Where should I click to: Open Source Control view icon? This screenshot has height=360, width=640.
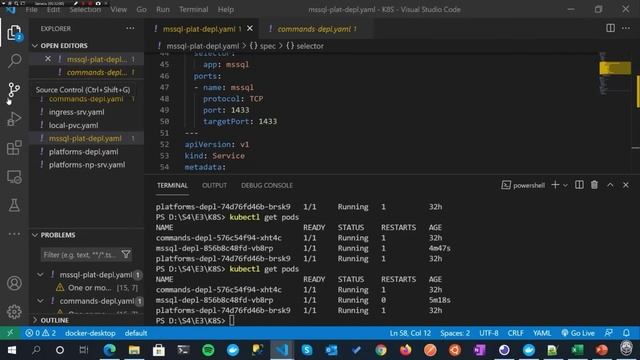point(14,90)
